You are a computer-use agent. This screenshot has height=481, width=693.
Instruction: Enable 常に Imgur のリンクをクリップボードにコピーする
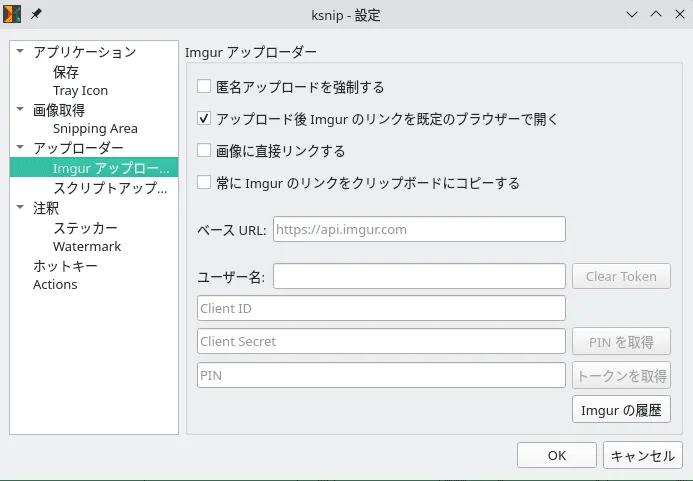click(x=204, y=183)
